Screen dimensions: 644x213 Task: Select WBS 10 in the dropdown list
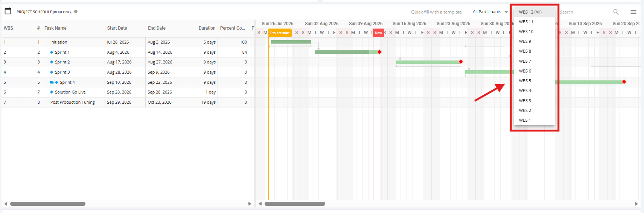(x=534, y=32)
